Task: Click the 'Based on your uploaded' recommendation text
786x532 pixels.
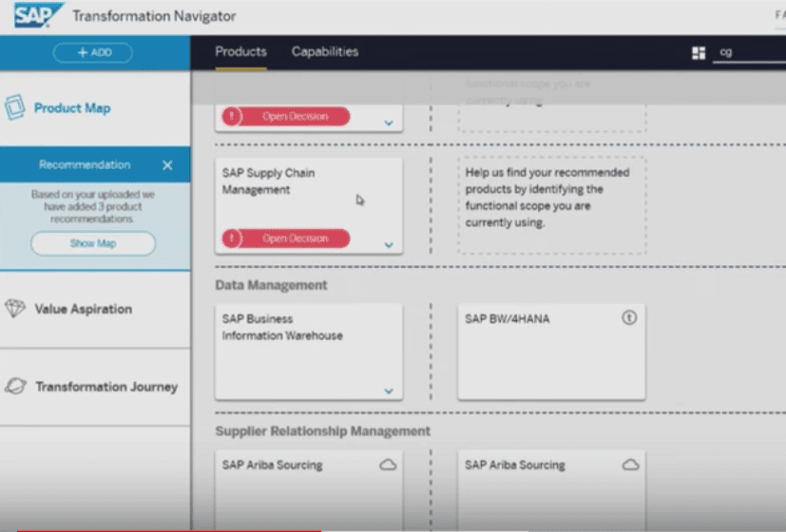Action: point(93,206)
